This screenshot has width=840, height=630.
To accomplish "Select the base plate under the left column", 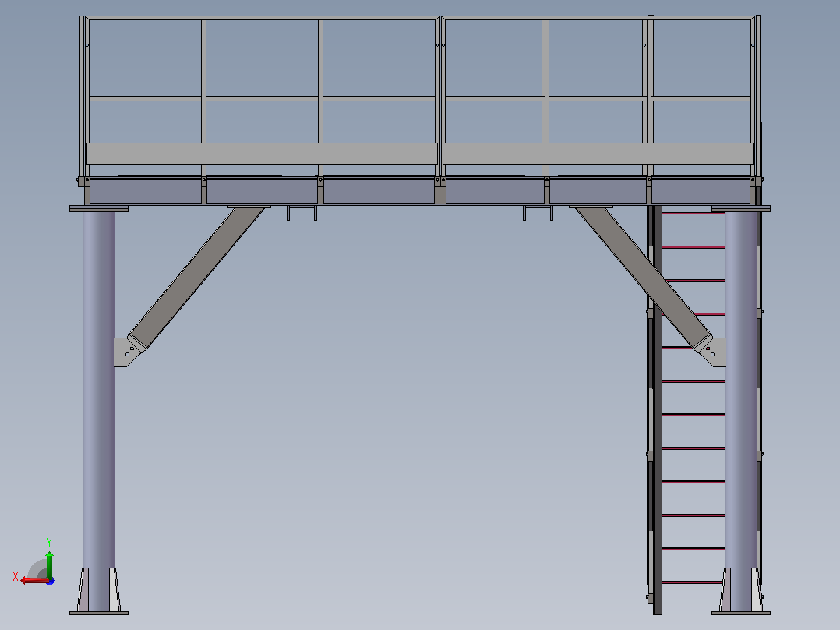I will (x=99, y=613).
